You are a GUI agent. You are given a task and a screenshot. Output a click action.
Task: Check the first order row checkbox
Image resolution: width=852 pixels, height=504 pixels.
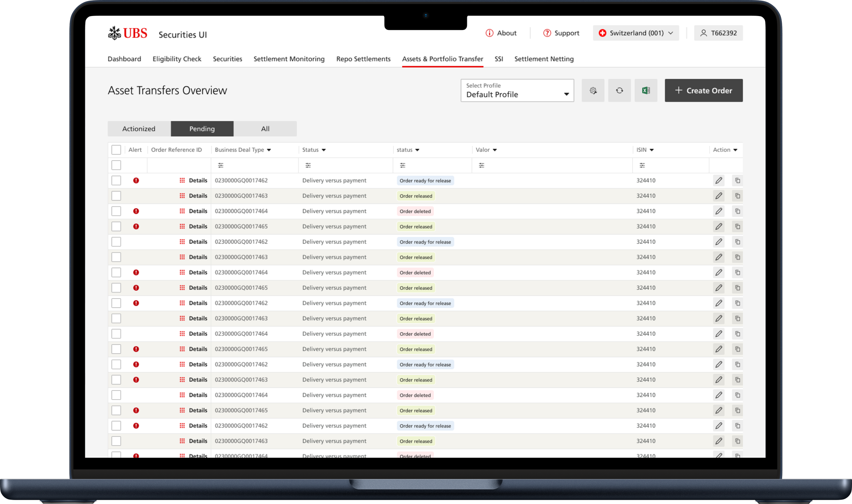pos(116,180)
